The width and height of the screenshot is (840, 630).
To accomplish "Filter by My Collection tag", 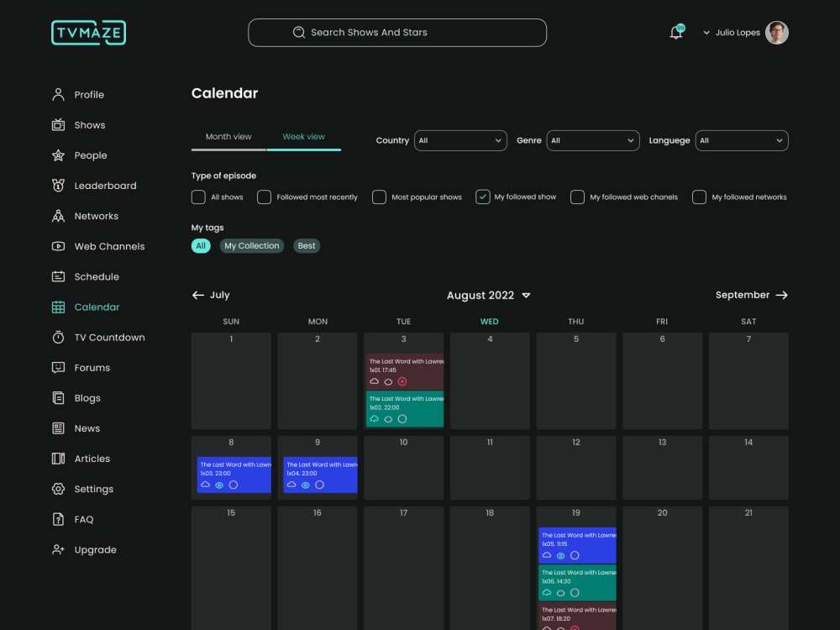I will pyautogui.click(x=252, y=246).
